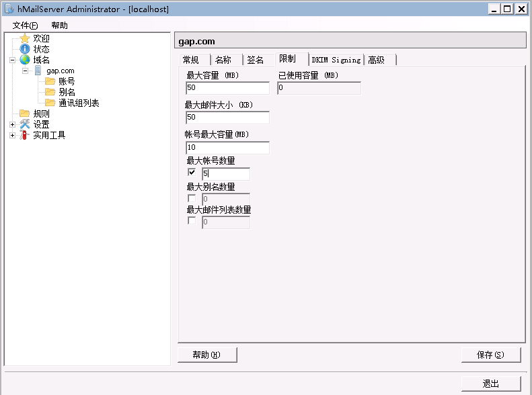Expand the 设置 tree node
The width and height of the screenshot is (532, 395).
point(13,125)
